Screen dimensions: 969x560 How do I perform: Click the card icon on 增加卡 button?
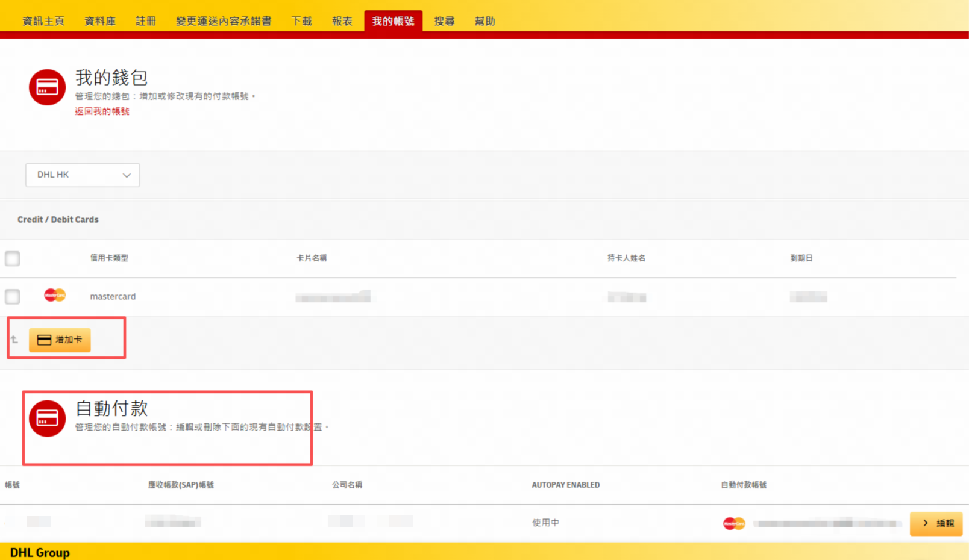44,340
